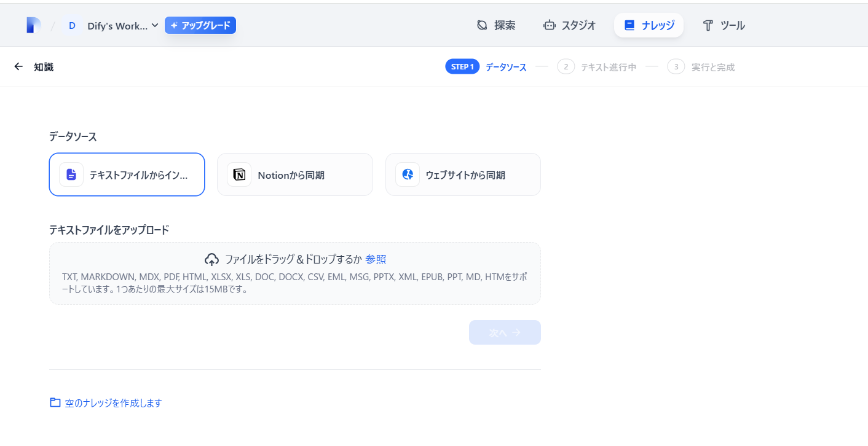Click step 2 circle in progress indicator
Screen dimensions: 868x446
(x=566, y=66)
